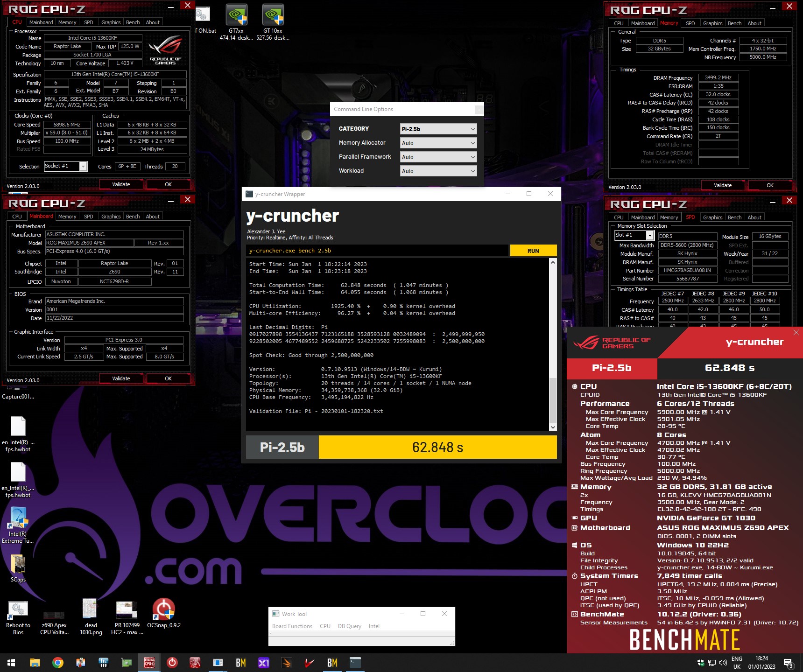Screen dimensions: 803x672
Task: Click the Pi-2.5b yellow result bar
Action: pos(437,448)
